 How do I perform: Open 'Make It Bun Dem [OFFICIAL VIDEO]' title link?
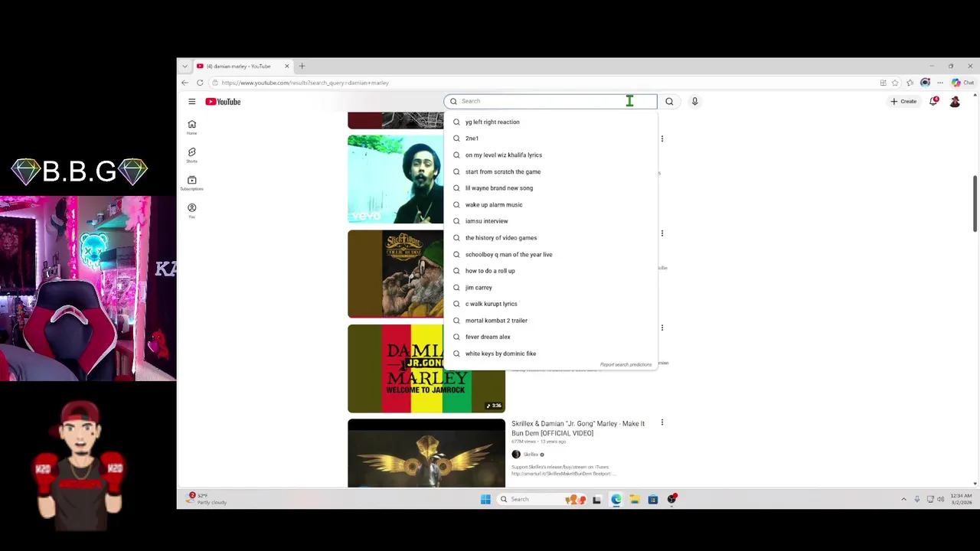tap(578, 429)
